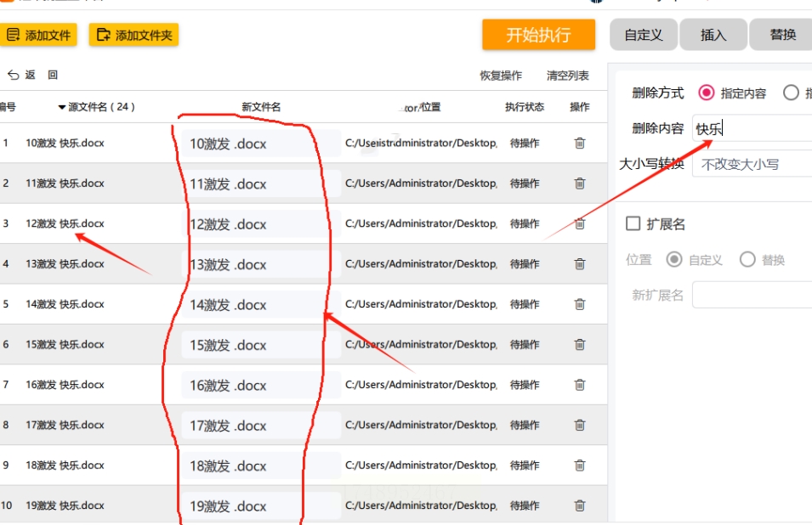The height and width of the screenshot is (525, 812).
Task: Select source file 12激发 快乐.docx
Action: pos(65,223)
